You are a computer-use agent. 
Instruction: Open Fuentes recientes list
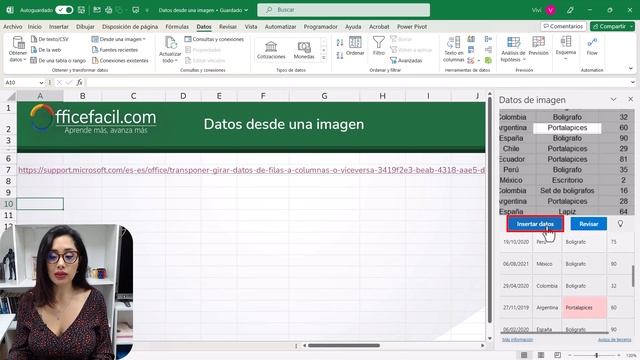[x=115, y=50]
